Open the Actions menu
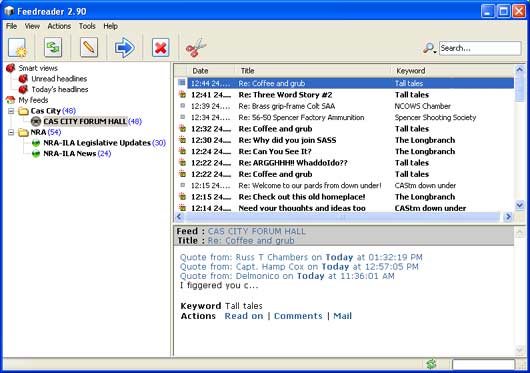Image resolution: width=530 pixels, height=373 pixels. [x=59, y=26]
